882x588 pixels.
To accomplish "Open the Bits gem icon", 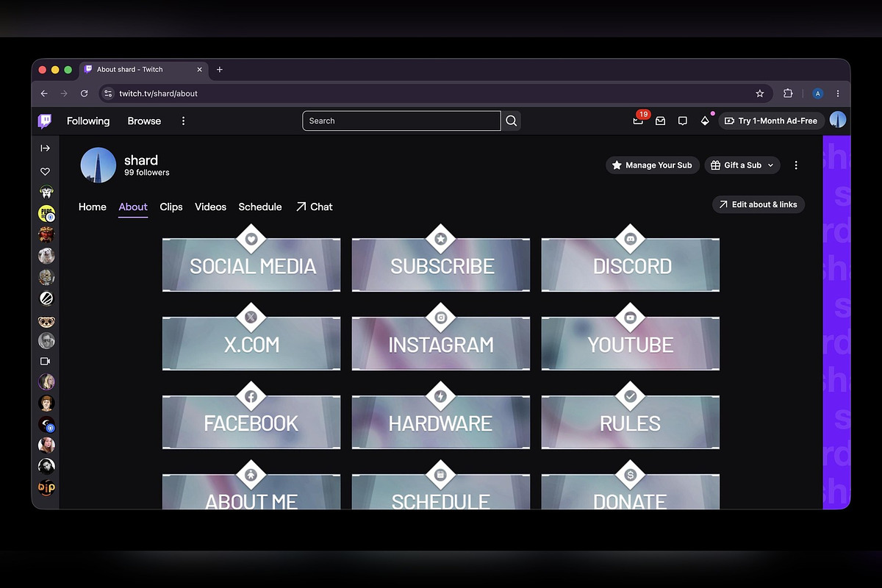I will [705, 121].
